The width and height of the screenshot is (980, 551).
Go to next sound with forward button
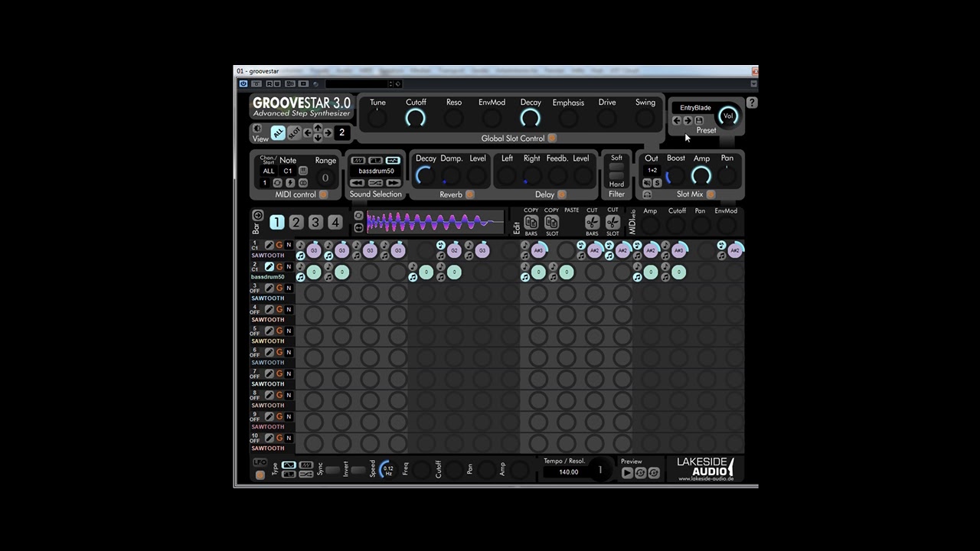(393, 183)
